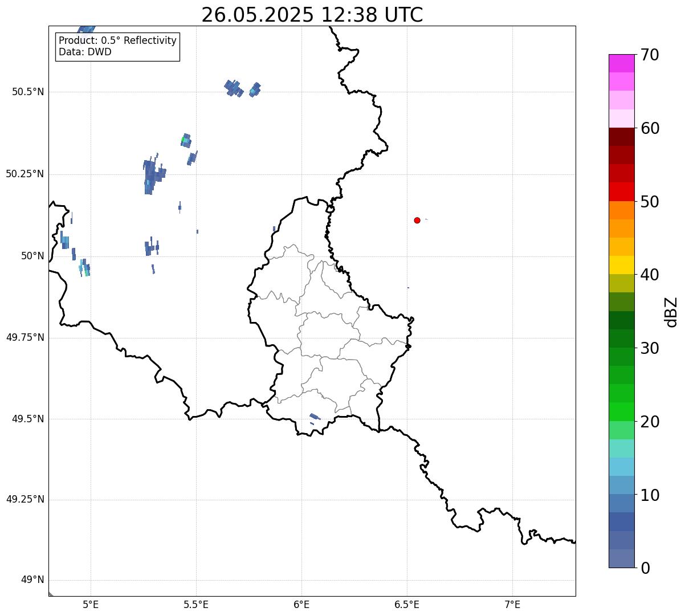Click the colorbar tick label "50"
Screen dimensions: 685x616
pyautogui.click(x=649, y=202)
